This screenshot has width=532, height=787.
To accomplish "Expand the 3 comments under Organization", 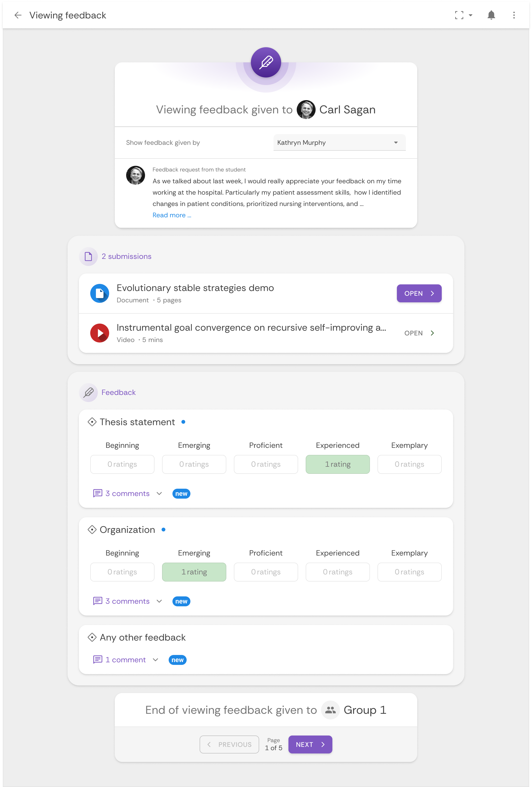I will point(128,601).
